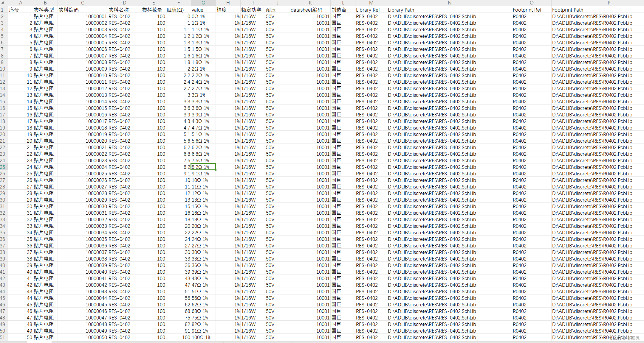Click the 'value' header cell
The width and height of the screenshot is (644, 343).
point(197,10)
